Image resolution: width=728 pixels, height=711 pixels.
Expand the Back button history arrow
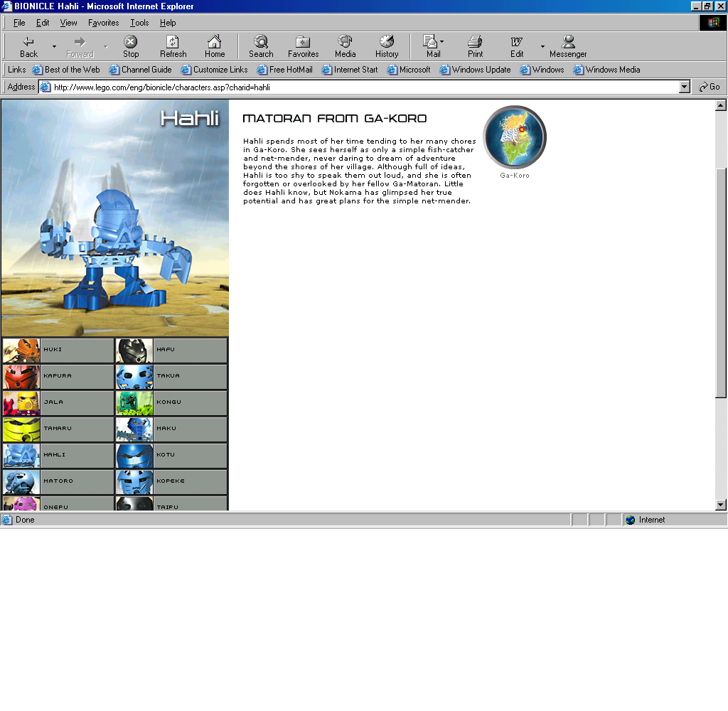pyautogui.click(x=54, y=47)
